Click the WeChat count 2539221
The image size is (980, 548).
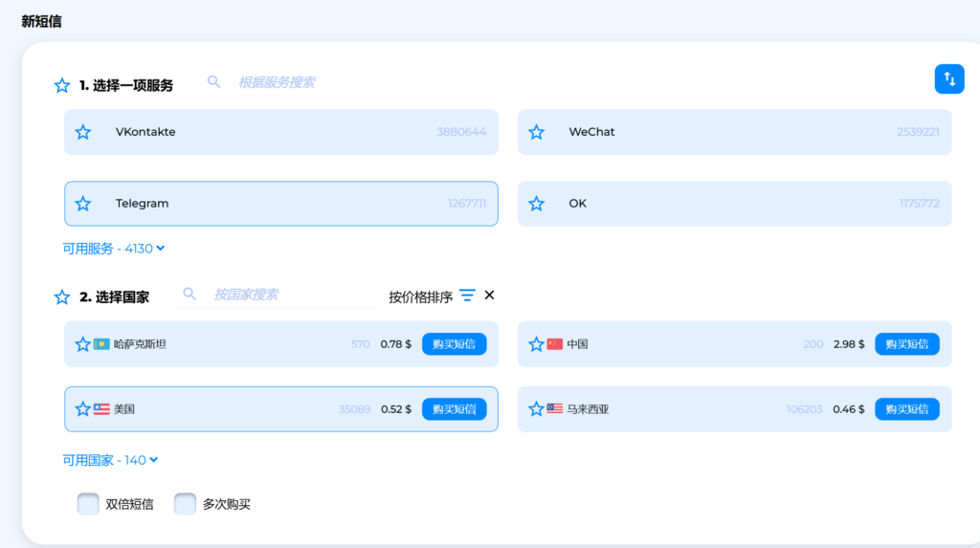click(918, 132)
